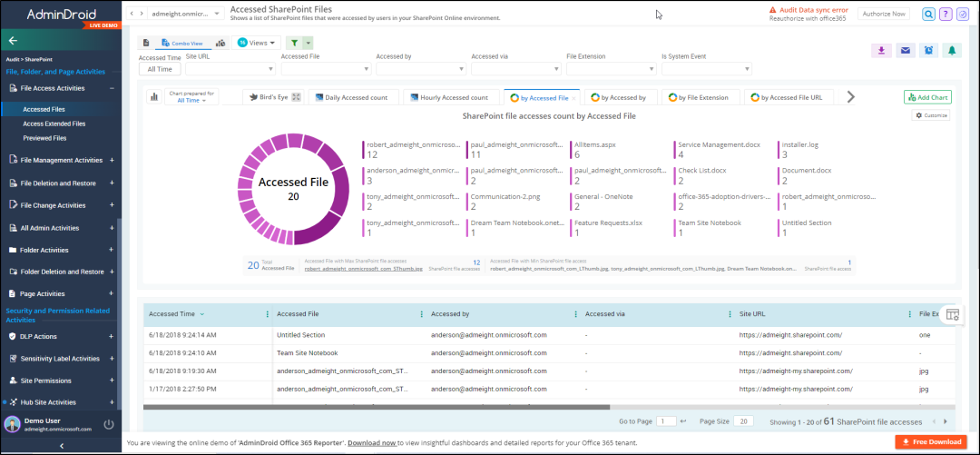This screenshot has width=980, height=455.
Task: Click the Authorize Now button
Action: (x=883, y=14)
